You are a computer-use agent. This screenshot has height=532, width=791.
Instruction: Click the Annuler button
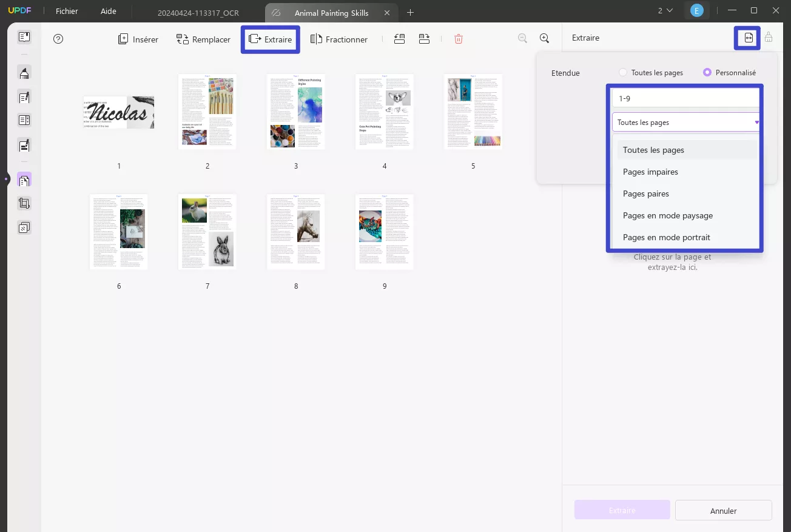point(723,511)
